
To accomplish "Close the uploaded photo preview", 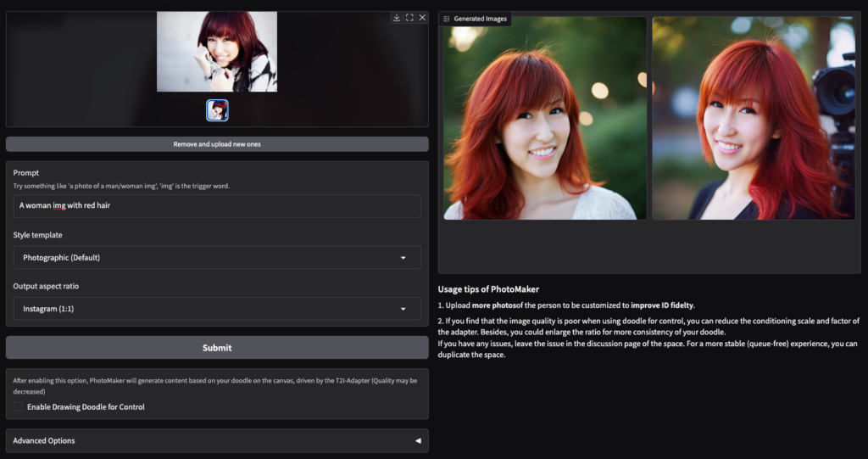I will [422, 18].
